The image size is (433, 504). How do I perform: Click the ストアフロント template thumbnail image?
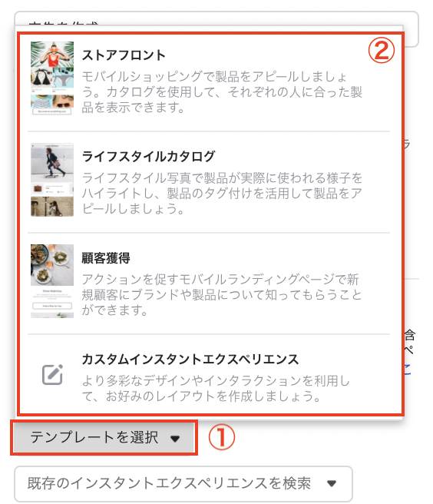tap(52, 78)
